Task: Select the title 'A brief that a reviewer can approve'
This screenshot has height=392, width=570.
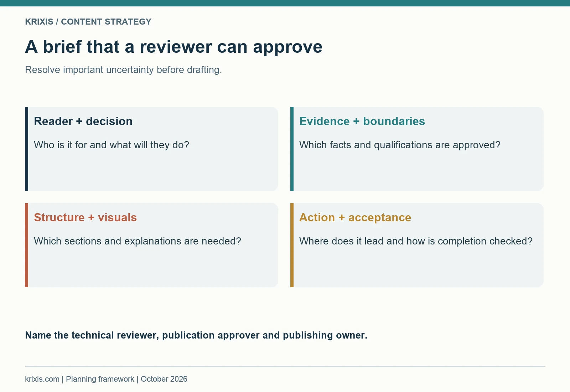Action: pyautogui.click(x=173, y=47)
